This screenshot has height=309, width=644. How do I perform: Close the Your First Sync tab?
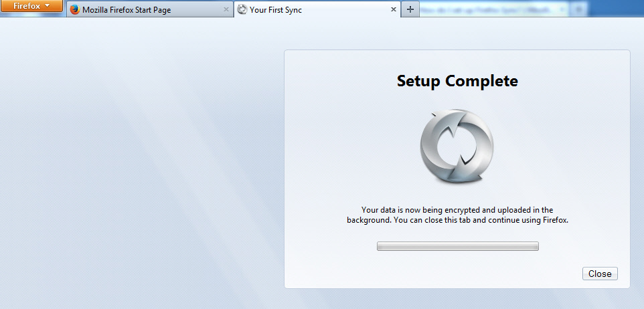coord(393,9)
